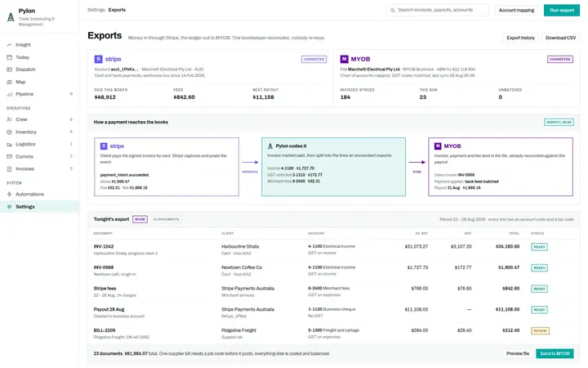Click payment_intent.succeeded event text
The width and height of the screenshot is (588, 368).
pyautogui.click(x=124, y=175)
